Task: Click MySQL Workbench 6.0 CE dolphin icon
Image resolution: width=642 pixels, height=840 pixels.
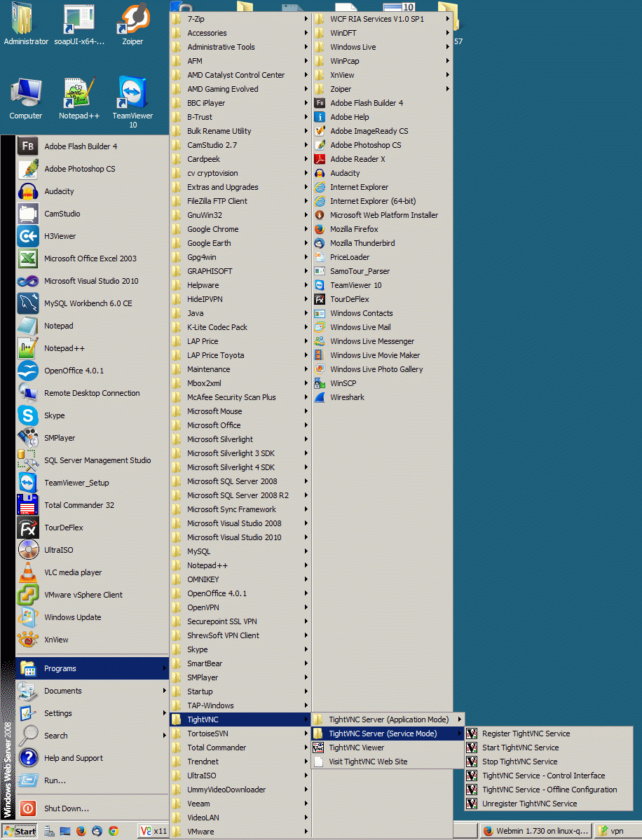Action: (x=28, y=303)
